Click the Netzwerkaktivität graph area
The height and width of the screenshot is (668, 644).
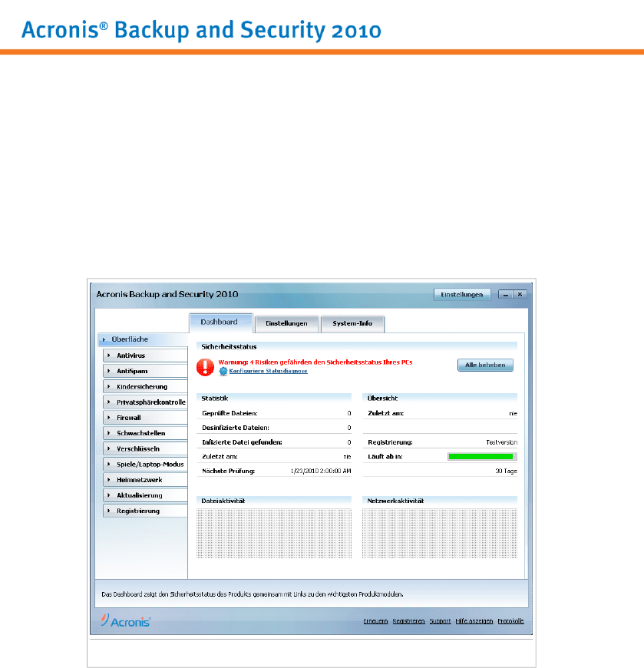(x=440, y=533)
